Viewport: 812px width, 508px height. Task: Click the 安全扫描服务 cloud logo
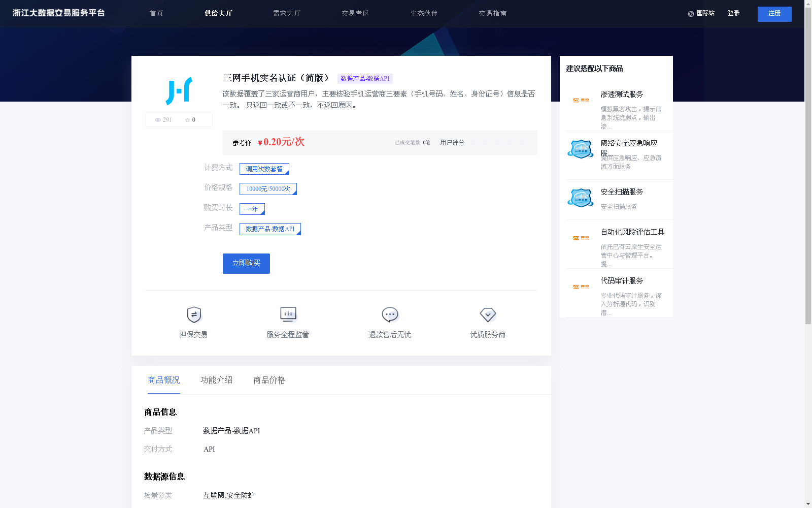(x=581, y=198)
